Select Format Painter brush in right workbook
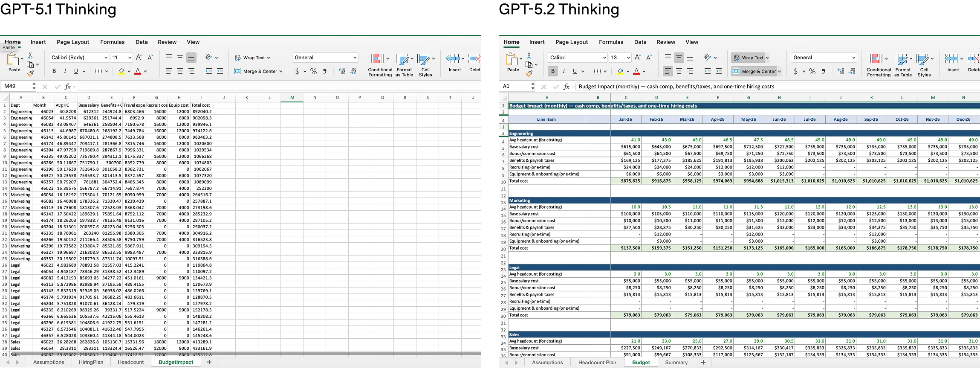The image size is (980, 369). point(529,73)
